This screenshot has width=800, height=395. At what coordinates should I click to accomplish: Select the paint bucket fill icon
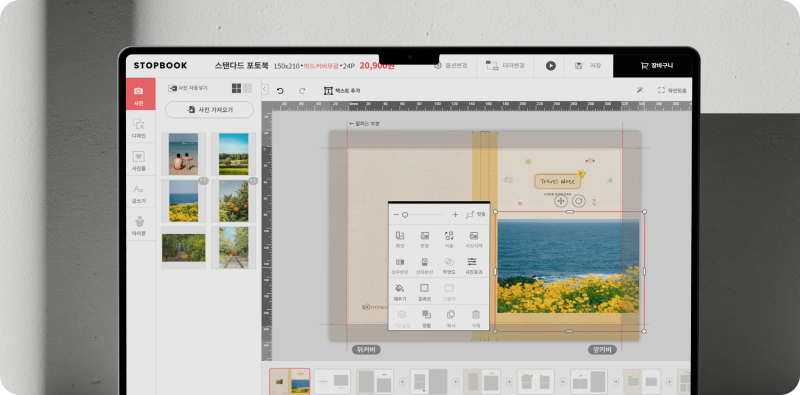coord(399,288)
